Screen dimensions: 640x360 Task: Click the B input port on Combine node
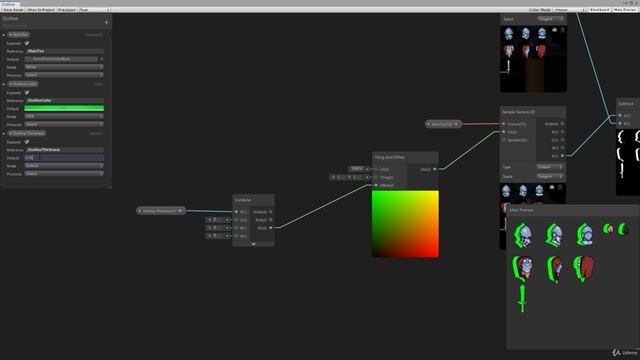tap(236, 228)
